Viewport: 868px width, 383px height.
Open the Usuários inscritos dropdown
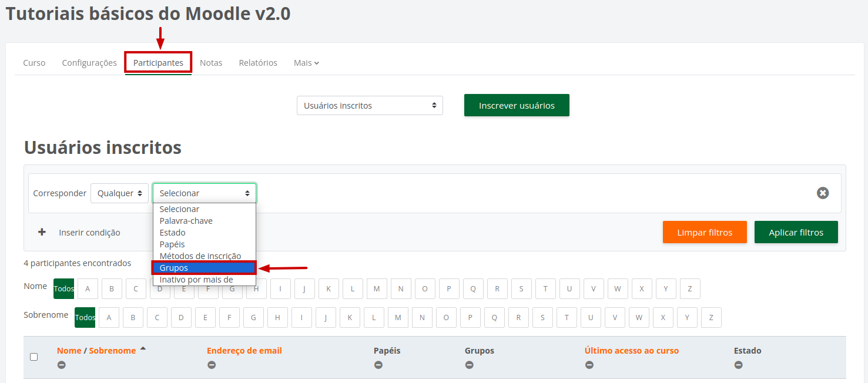370,106
